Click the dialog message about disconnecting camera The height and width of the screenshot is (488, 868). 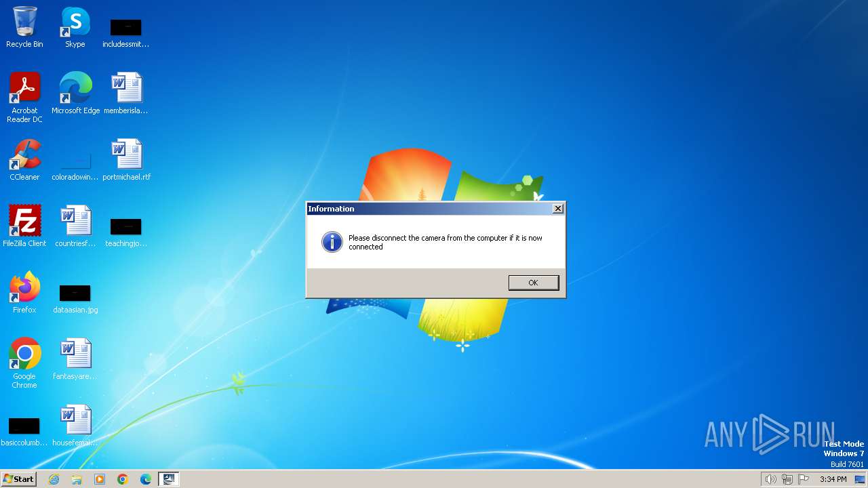pos(446,243)
